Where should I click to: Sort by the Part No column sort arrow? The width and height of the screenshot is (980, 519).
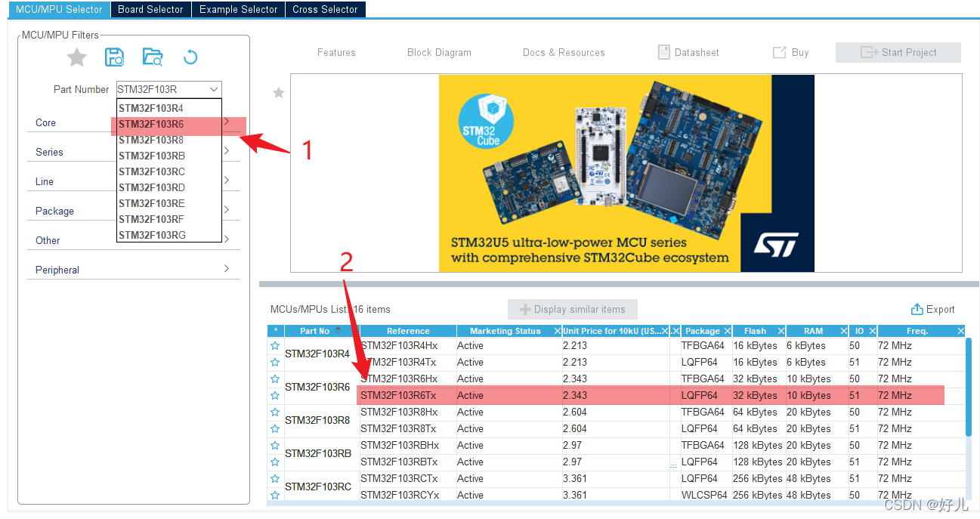tap(338, 330)
